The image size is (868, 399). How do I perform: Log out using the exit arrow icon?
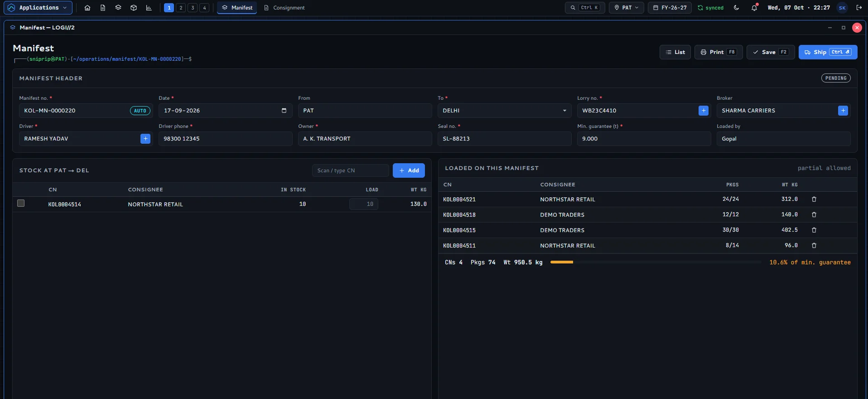coord(859,8)
